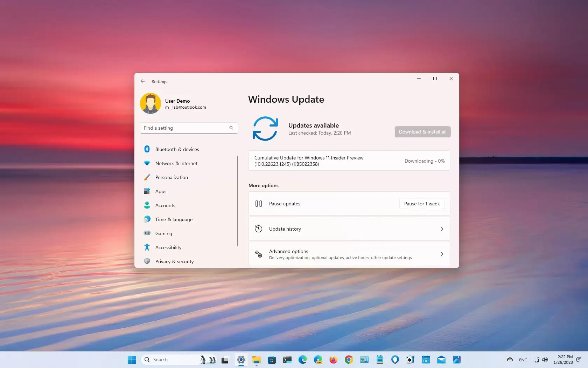This screenshot has width=588, height=368.
Task: Open Solitaire from the taskbar
Action: tap(411, 360)
